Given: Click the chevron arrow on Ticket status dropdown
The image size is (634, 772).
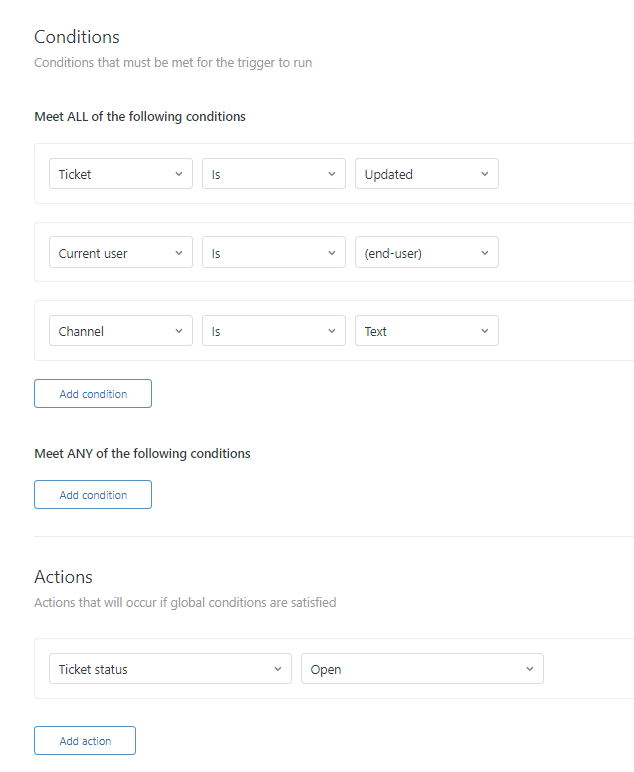Looking at the screenshot, I should (278, 669).
